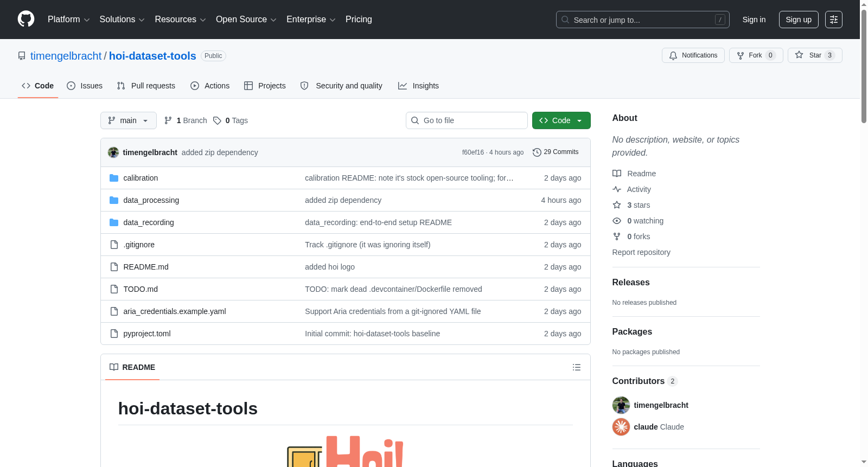Expand the Enterprise menu
The height and width of the screenshot is (467, 868).
pos(311,20)
